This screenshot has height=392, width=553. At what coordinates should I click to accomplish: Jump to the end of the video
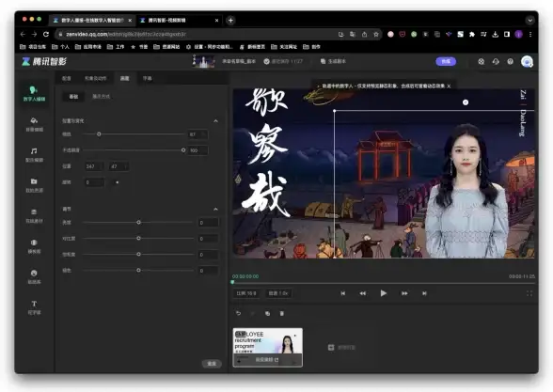coord(424,293)
